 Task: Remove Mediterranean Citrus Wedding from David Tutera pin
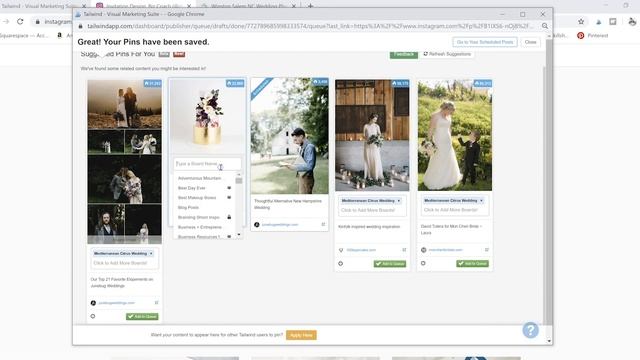coord(481,200)
